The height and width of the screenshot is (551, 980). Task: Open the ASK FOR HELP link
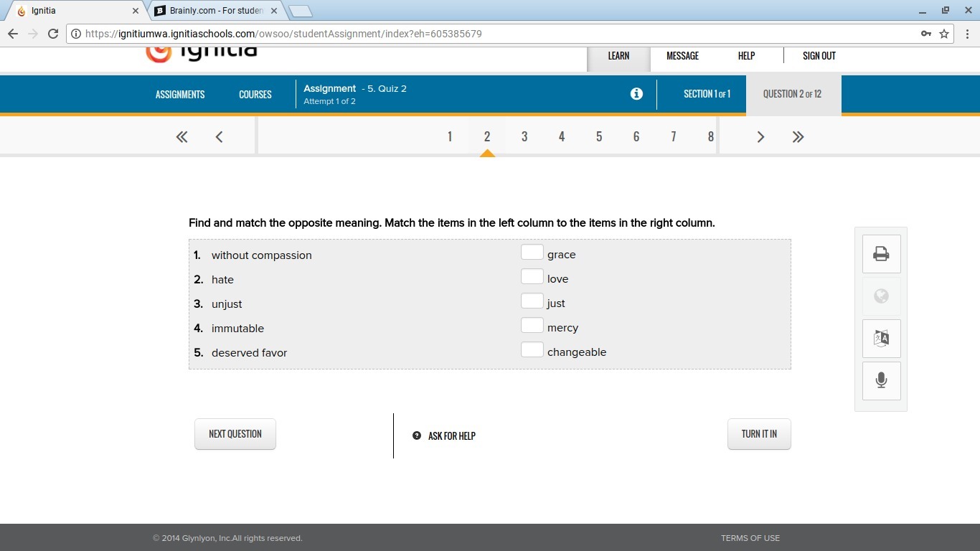point(444,436)
